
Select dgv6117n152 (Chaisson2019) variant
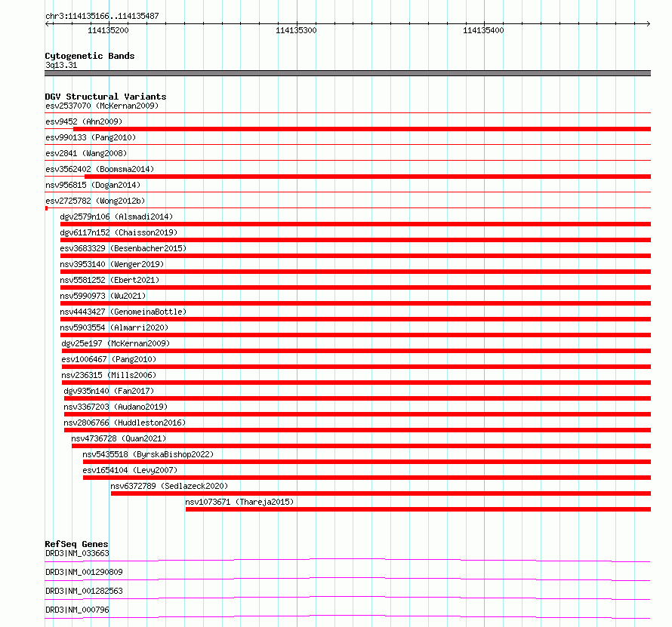[119, 232]
